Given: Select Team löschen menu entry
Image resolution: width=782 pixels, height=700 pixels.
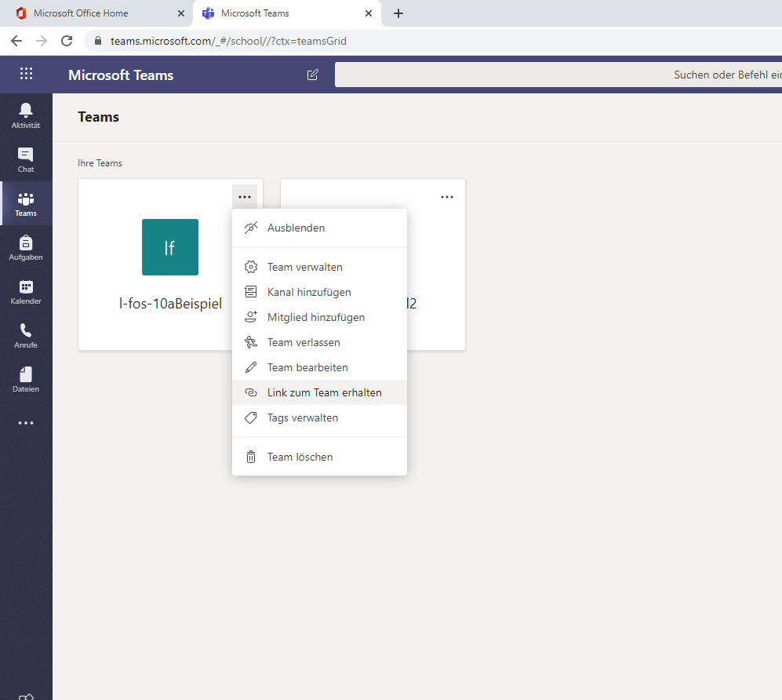Looking at the screenshot, I should (320, 457).
